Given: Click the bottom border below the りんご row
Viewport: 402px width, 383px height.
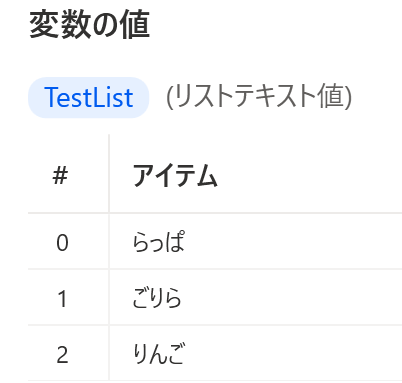Looking at the screenshot, I should point(215,380).
